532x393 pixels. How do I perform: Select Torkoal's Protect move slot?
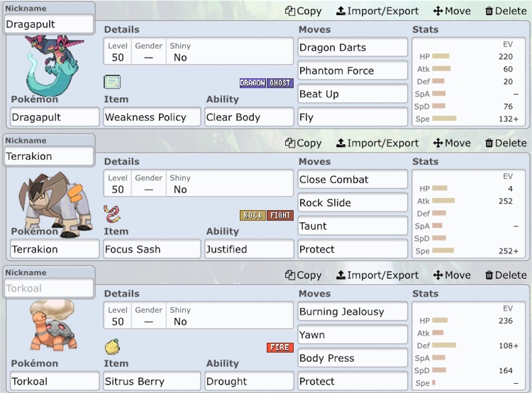pos(353,381)
